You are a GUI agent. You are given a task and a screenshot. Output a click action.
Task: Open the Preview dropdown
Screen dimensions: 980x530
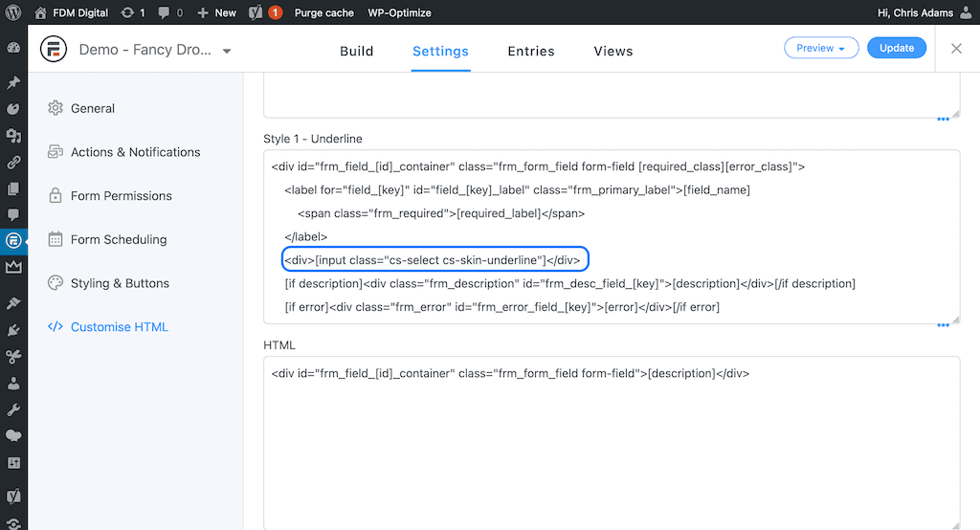821,48
